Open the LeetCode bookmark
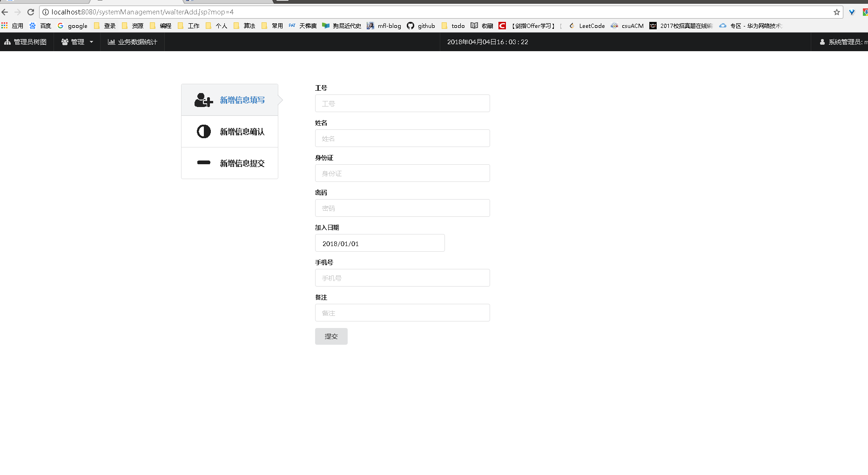The width and height of the screenshot is (868, 475). tap(587, 26)
